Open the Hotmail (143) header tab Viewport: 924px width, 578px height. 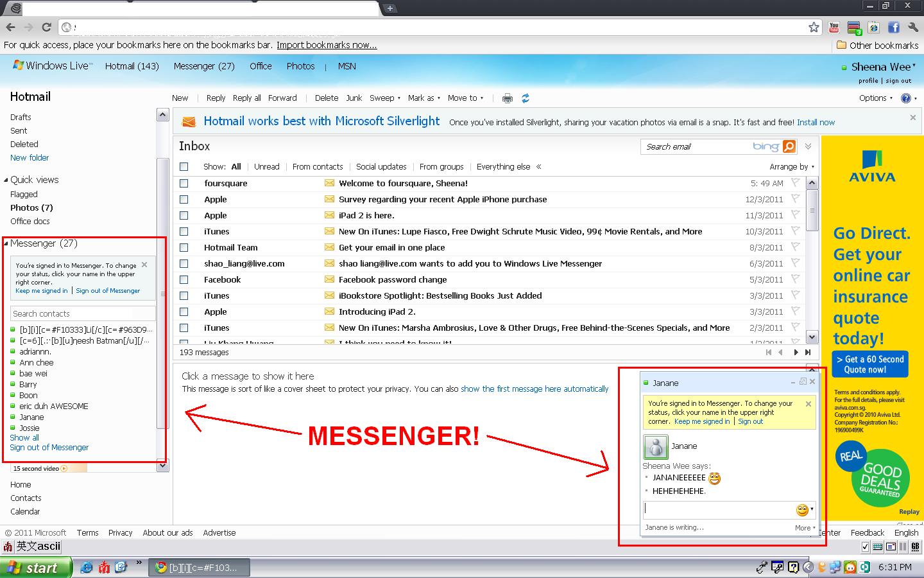[132, 66]
